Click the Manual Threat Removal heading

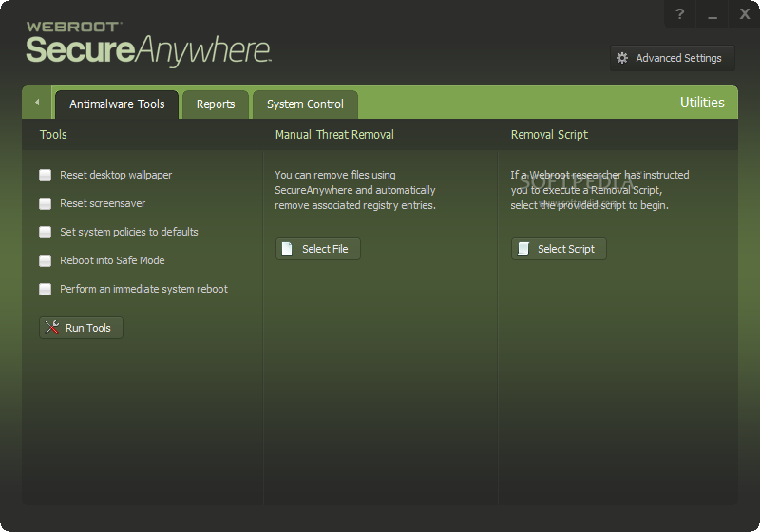point(334,135)
